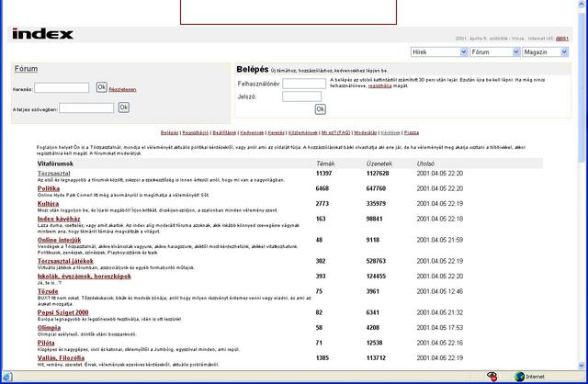Open the Politika forum
Screen dimensions: 588x384
[49, 188]
